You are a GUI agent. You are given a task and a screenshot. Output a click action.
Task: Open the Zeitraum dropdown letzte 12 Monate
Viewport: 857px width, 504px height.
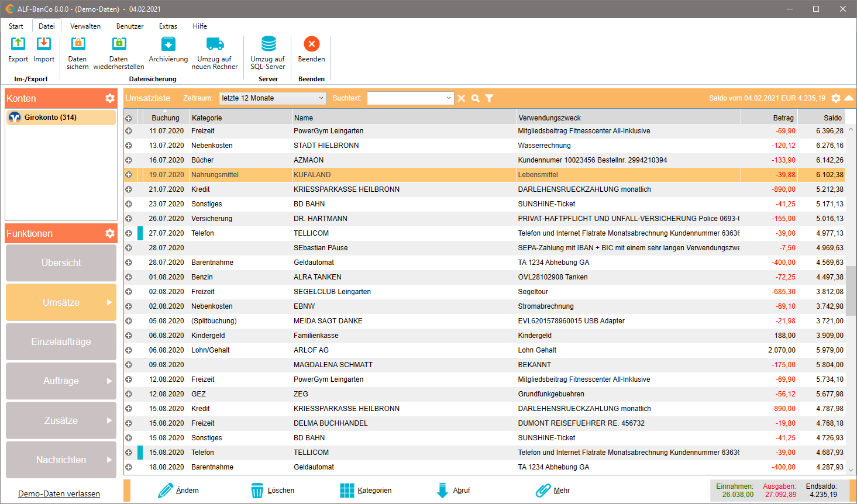pyautogui.click(x=273, y=98)
